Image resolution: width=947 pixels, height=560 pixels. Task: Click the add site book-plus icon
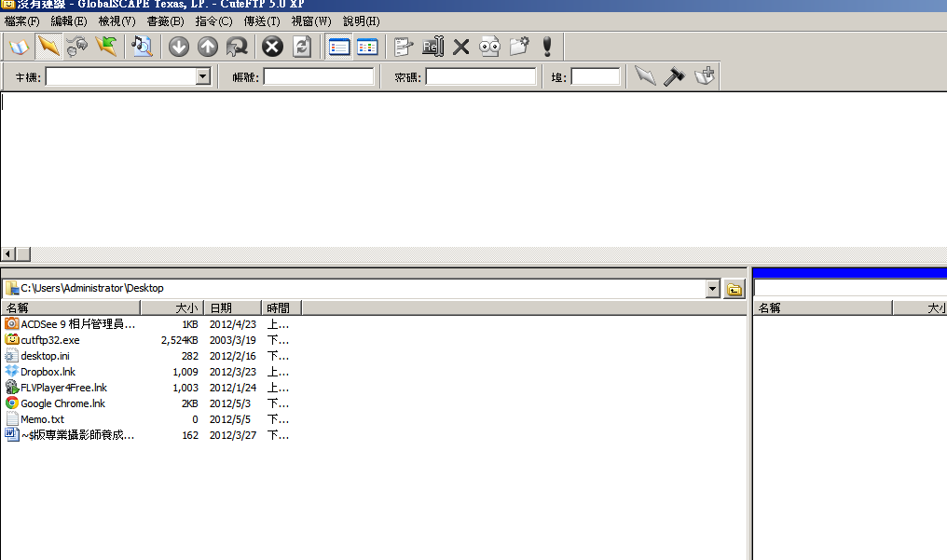705,76
